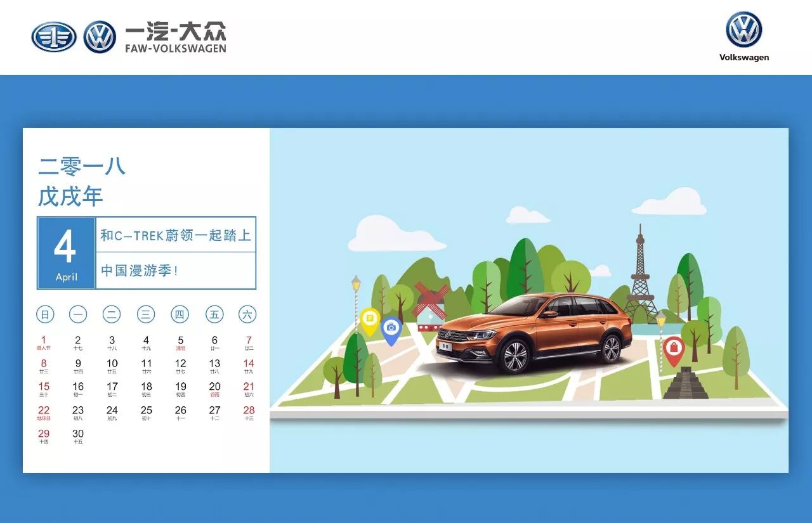Click the Volkswagen label under logo

coord(744,57)
